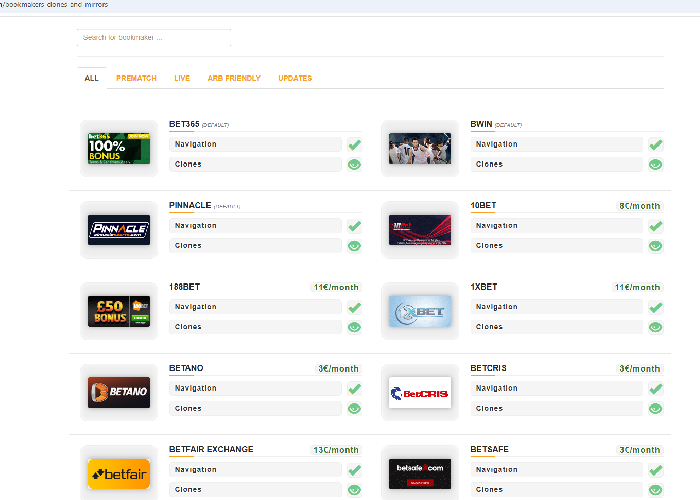Screen dimensions: 700x500
Task: Open the 1xBet logo thumbnail
Action: [x=420, y=311]
